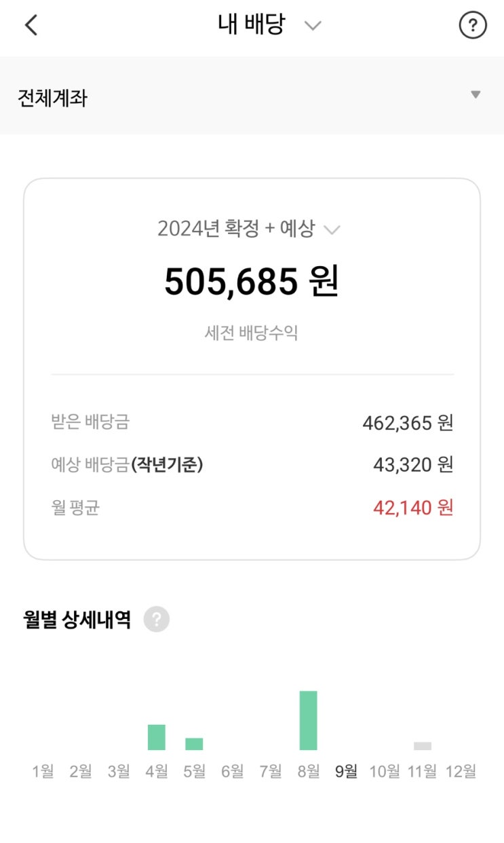This screenshot has width=504, height=843.
Task: Choose the 1월 month label
Action: click(x=43, y=771)
